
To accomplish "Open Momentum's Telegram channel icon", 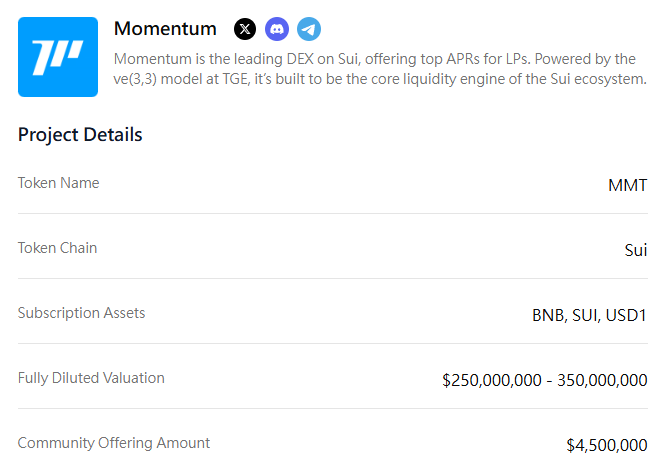I will pos(309,29).
